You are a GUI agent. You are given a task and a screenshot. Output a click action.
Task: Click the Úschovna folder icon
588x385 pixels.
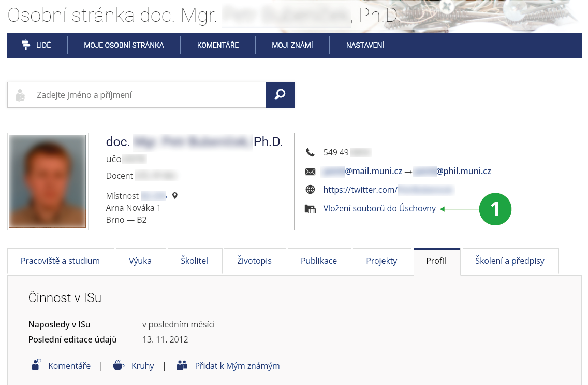(x=310, y=209)
